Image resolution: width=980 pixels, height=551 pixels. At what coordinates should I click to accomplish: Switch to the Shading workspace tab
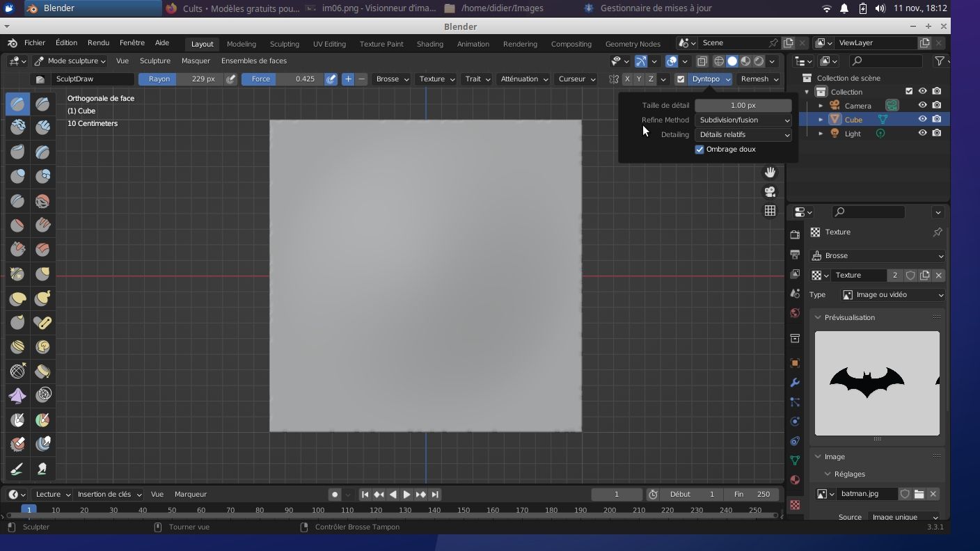click(x=429, y=44)
